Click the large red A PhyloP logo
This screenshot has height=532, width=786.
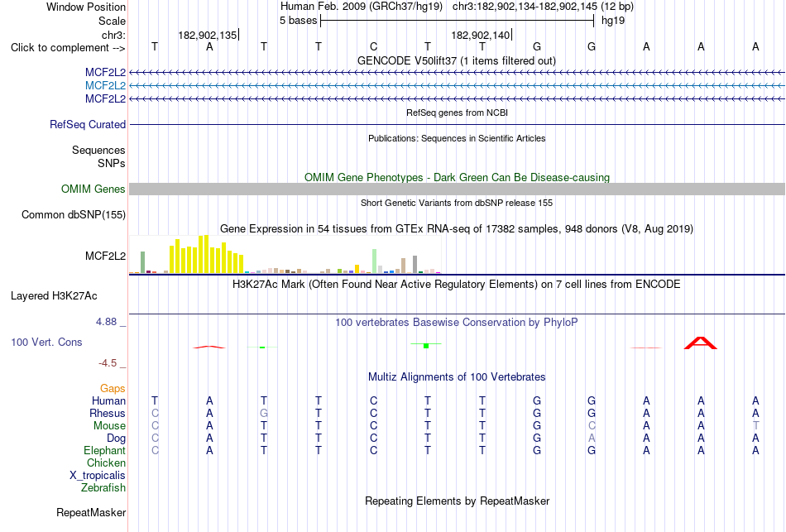tap(701, 343)
